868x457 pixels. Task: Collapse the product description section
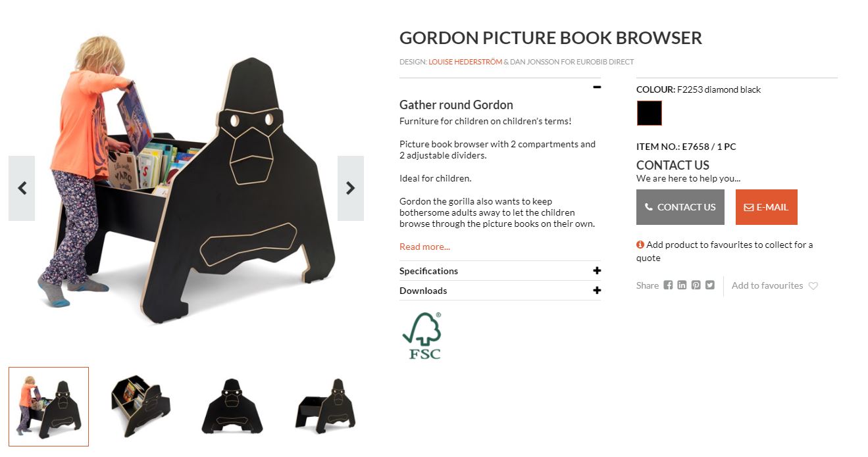(x=597, y=87)
